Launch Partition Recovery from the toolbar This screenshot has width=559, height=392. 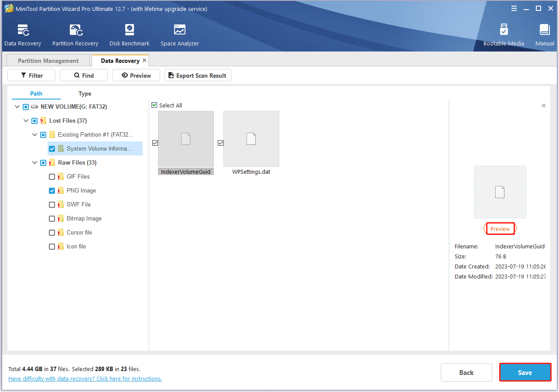(75, 30)
